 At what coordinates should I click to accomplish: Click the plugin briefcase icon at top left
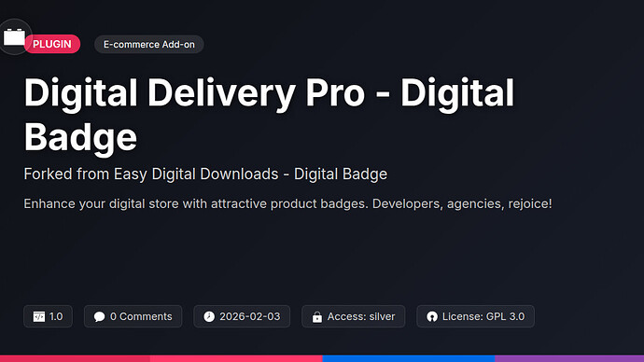pyautogui.click(x=14, y=37)
